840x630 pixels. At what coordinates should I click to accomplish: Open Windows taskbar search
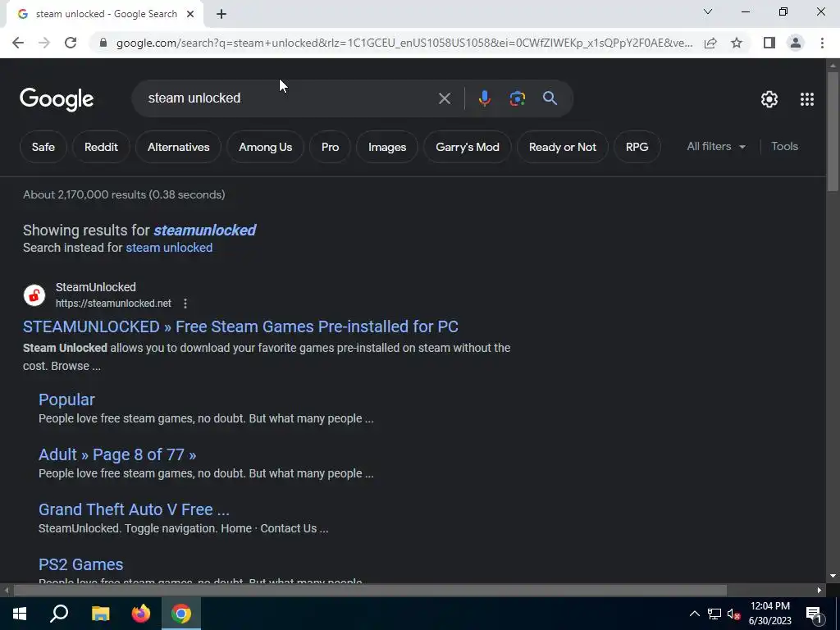tap(59, 614)
